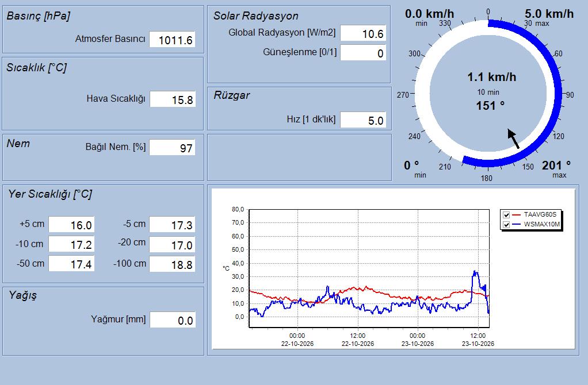
Task: Click the chart axis label 12:00 23-10-2026
Action: 478,340
